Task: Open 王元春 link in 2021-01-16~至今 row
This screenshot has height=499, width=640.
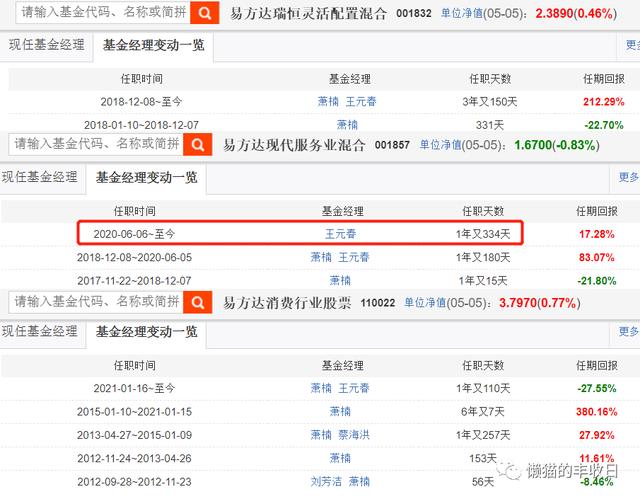Action: click(x=354, y=388)
